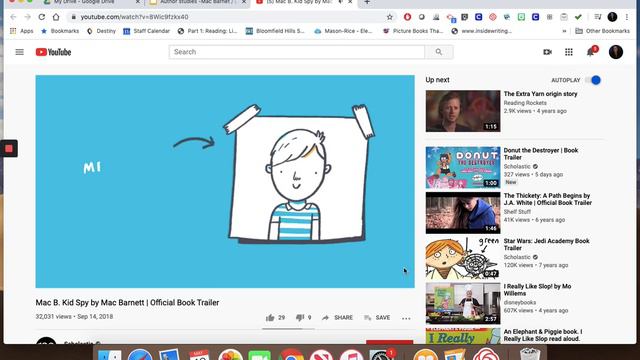Click An Elephant & Piggie book title
Viewport: 640px width, 360px height.
[x=543, y=335]
